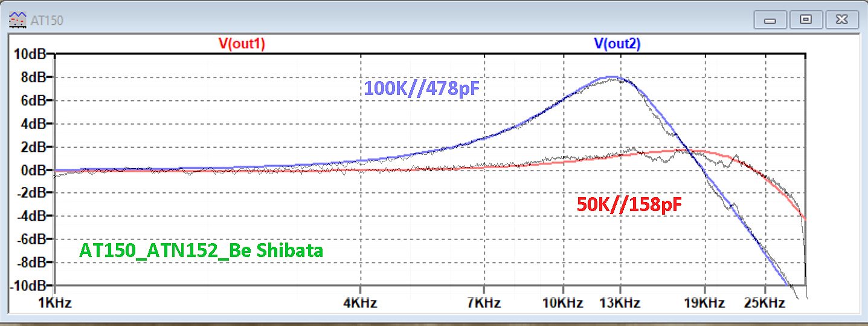
Task: Click the -8dB vertical axis label
Action: tap(30, 262)
